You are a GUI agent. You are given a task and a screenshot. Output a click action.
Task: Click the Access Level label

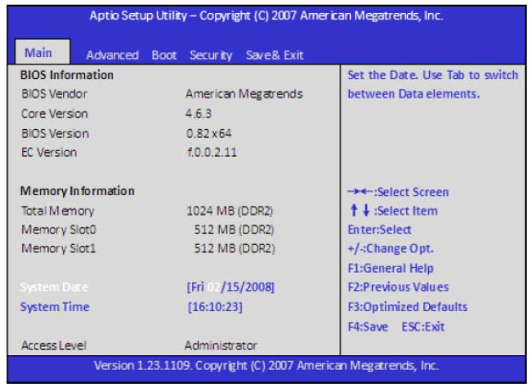(x=54, y=345)
